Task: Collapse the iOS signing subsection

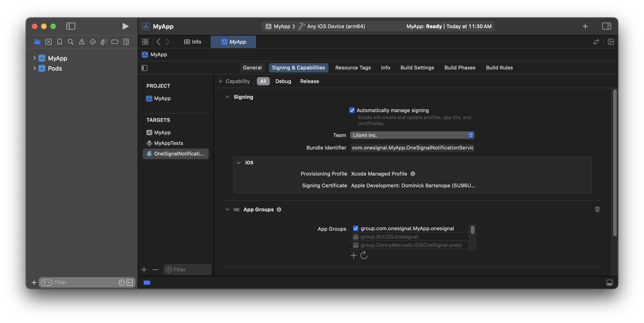Action: (x=239, y=162)
